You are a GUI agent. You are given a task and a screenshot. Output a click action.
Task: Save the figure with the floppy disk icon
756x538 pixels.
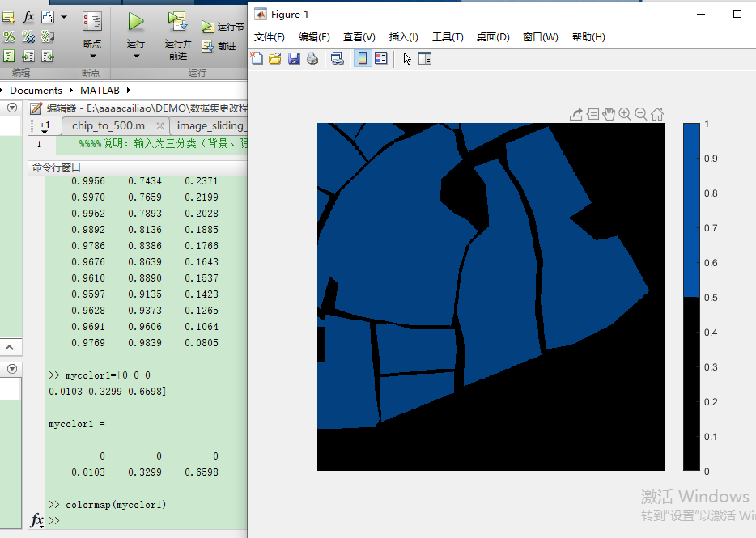pyautogui.click(x=294, y=59)
